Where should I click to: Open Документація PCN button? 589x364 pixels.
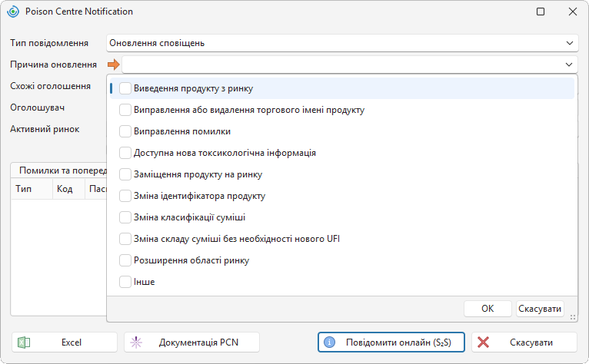pyautogui.click(x=192, y=342)
